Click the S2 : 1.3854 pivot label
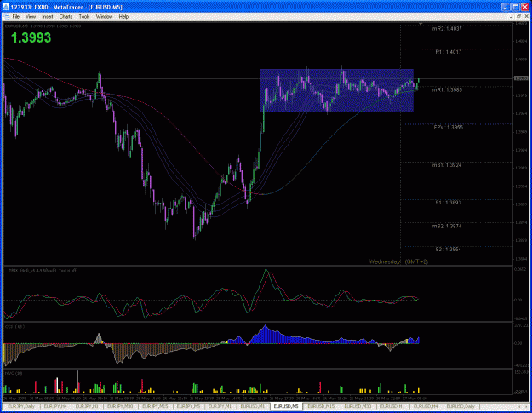 tap(449, 250)
